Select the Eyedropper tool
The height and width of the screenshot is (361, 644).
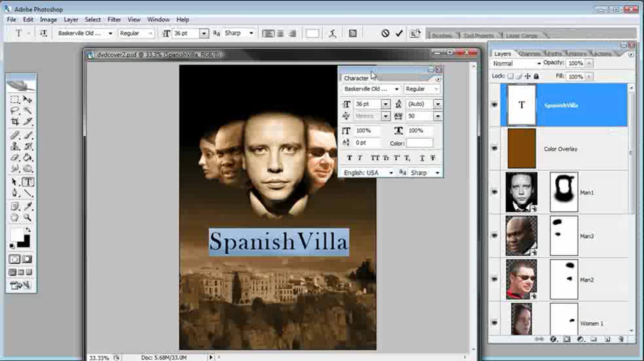pyautogui.click(x=28, y=206)
